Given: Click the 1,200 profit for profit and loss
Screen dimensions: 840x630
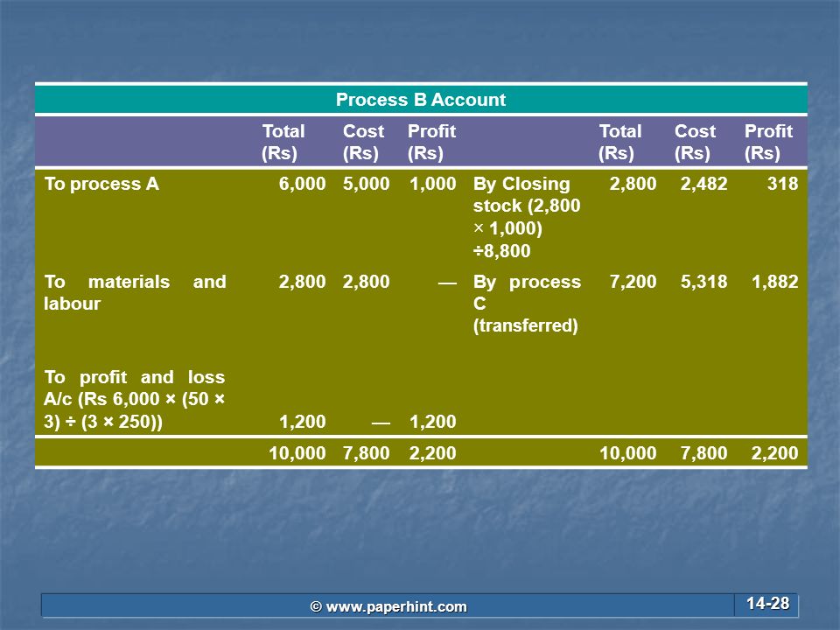Looking at the screenshot, I should click(x=433, y=422).
